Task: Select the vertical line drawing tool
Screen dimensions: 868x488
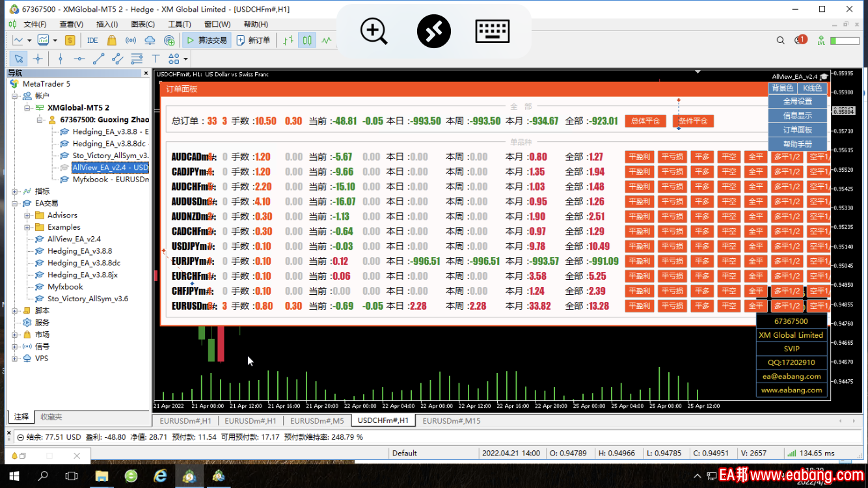Action: [x=61, y=59]
